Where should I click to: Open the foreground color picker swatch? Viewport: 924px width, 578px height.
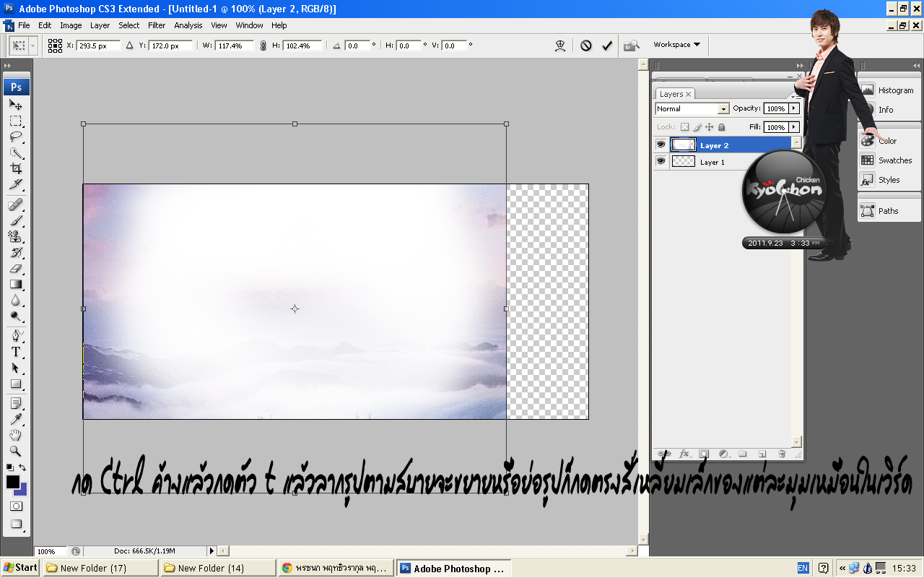pyautogui.click(x=12, y=482)
